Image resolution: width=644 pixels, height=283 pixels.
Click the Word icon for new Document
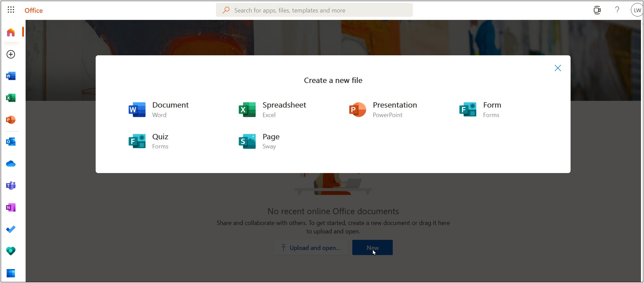tap(137, 110)
